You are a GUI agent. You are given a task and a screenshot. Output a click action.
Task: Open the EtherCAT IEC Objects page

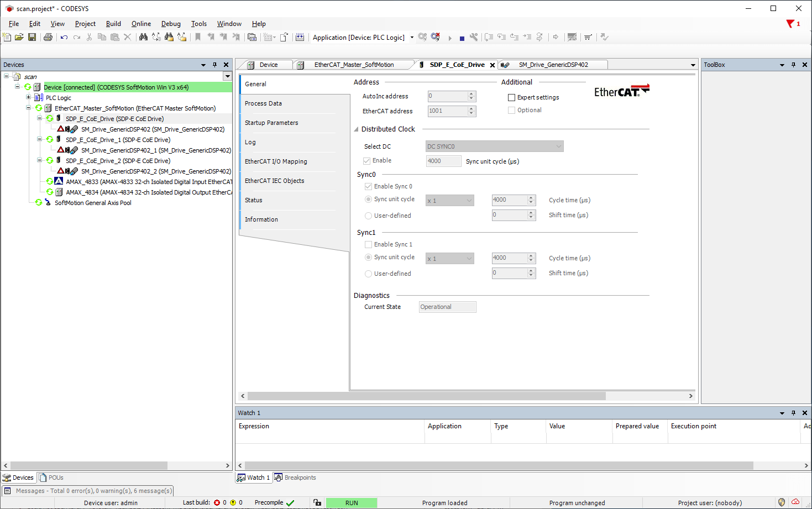274,181
